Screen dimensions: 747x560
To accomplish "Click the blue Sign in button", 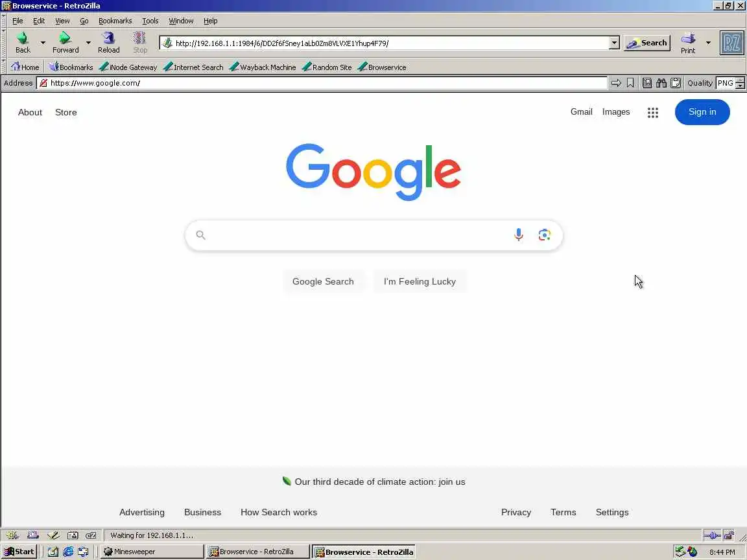I will pyautogui.click(x=702, y=112).
